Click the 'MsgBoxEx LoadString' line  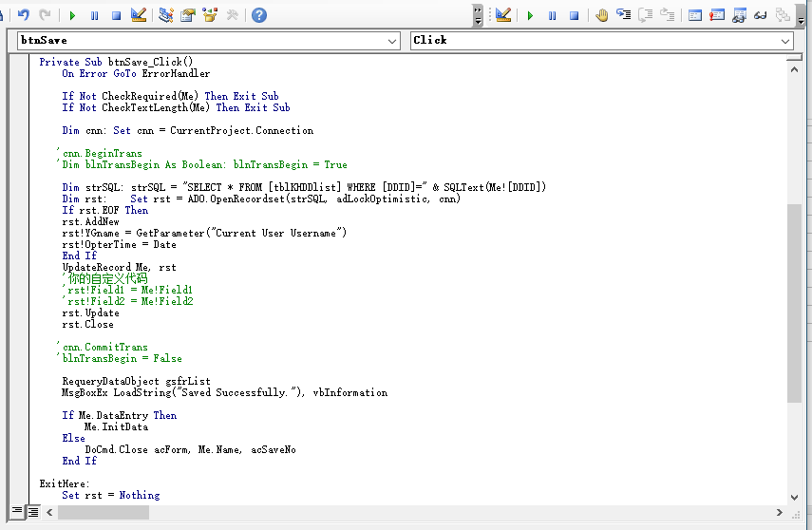tap(225, 392)
